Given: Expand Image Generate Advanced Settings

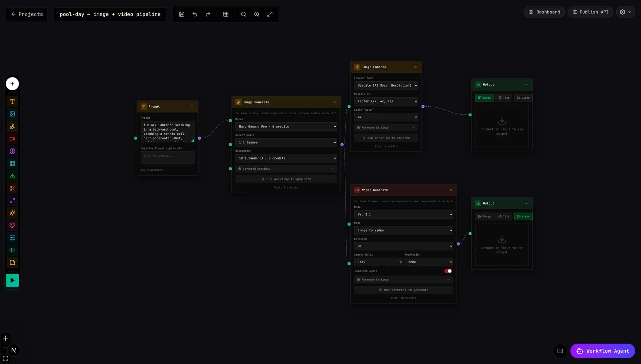Looking at the screenshot, I should [x=286, y=169].
